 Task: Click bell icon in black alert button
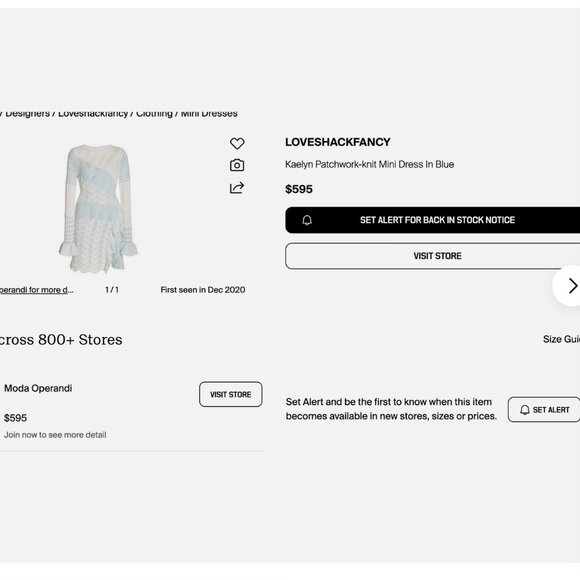(307, 220)
